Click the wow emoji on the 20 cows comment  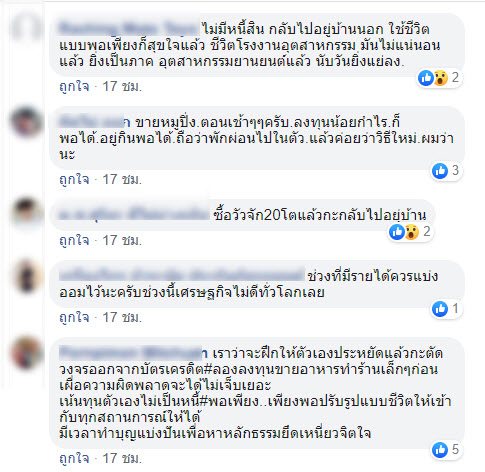[x=412, y=232]
